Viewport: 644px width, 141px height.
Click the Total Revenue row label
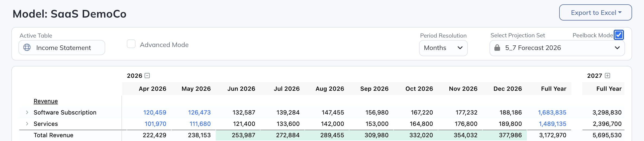coord(53,135)
